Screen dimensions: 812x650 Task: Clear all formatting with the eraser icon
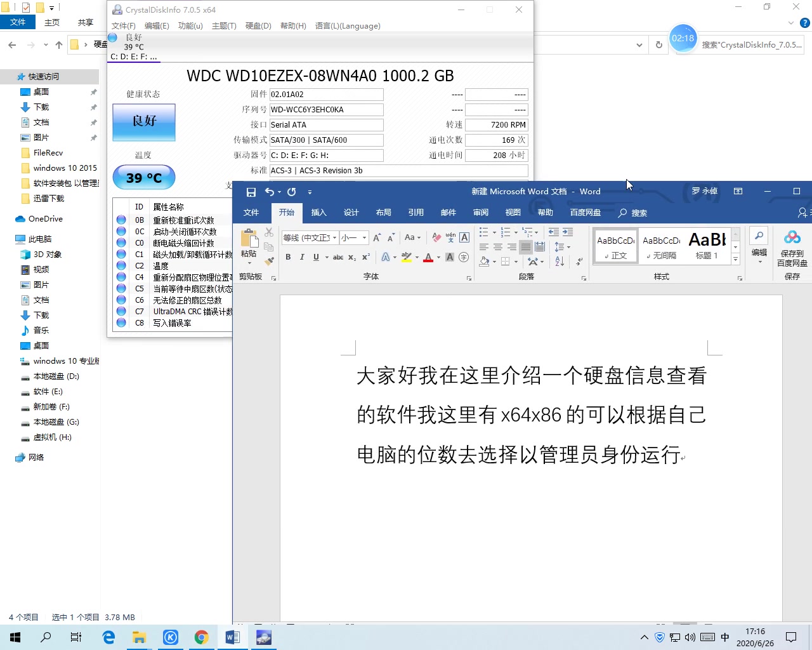point(436,237)
